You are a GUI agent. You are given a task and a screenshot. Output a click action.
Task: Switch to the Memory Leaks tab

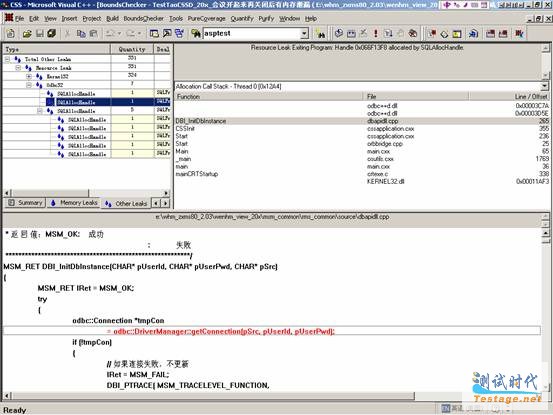pyautogui.click(x=74, y=203)
